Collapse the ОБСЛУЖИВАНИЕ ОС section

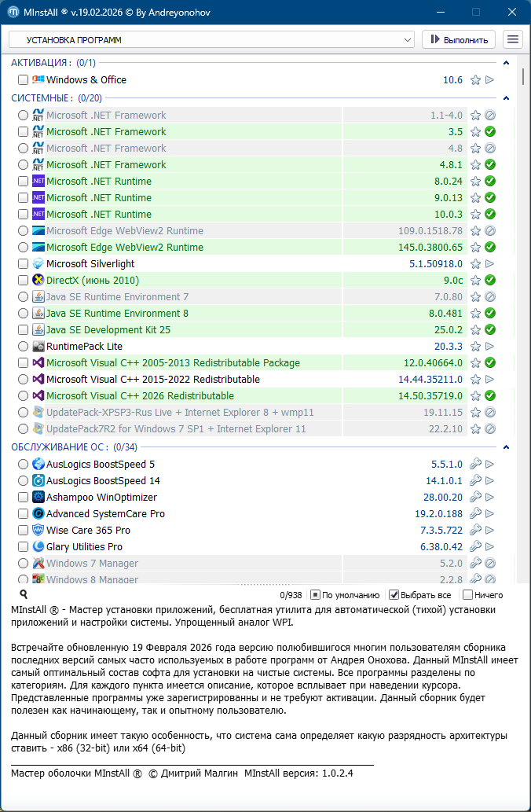506,447
